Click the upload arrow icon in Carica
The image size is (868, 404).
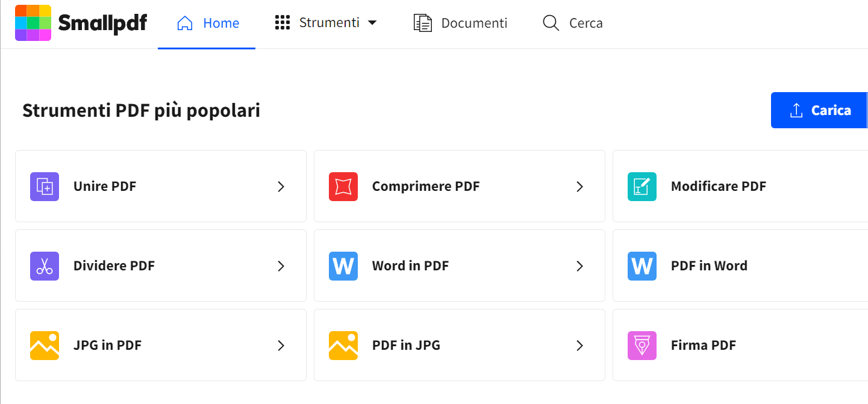(796, 110)
